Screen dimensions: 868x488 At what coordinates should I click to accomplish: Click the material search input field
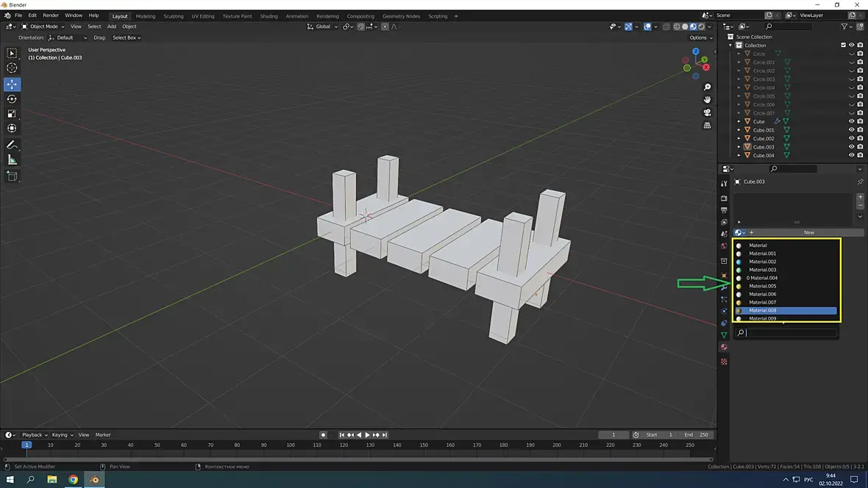pos(791,333)
